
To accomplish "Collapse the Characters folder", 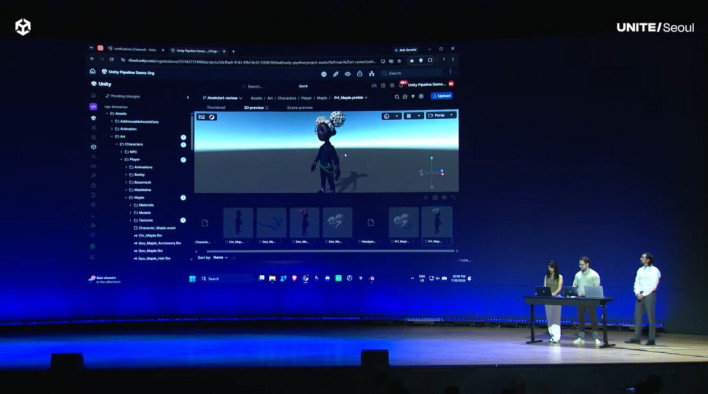I will 117,144.
